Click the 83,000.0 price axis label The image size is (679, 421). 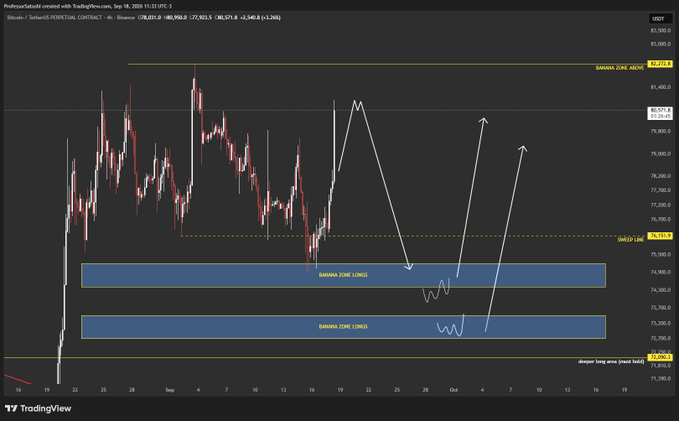tap(660, 44)
